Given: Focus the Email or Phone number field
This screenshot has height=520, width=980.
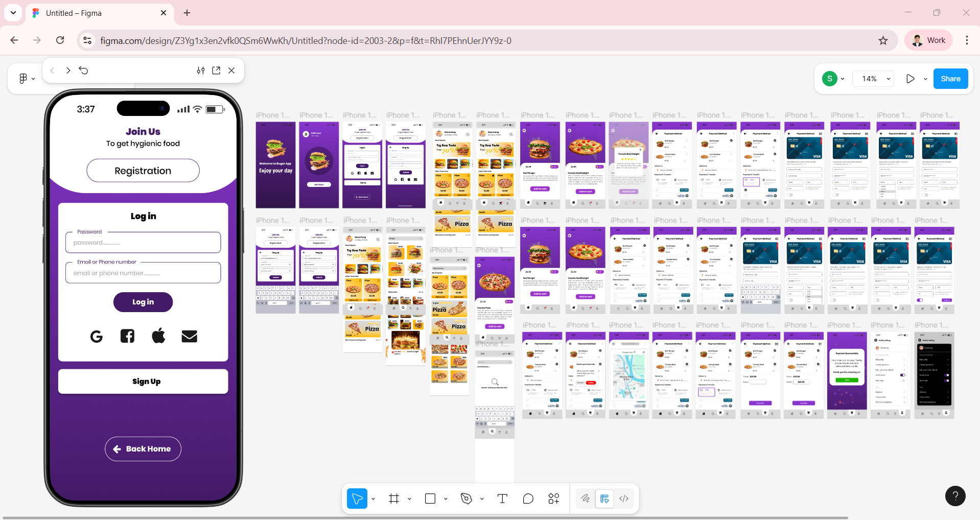Looking at the screenshot, I should (x=143, y=273).
